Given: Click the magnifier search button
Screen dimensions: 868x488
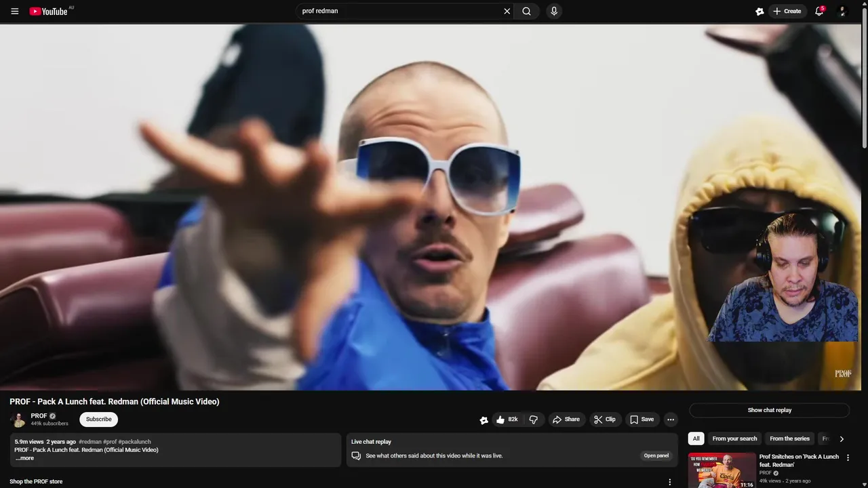Looking at the screenshot, I should 526,12.
